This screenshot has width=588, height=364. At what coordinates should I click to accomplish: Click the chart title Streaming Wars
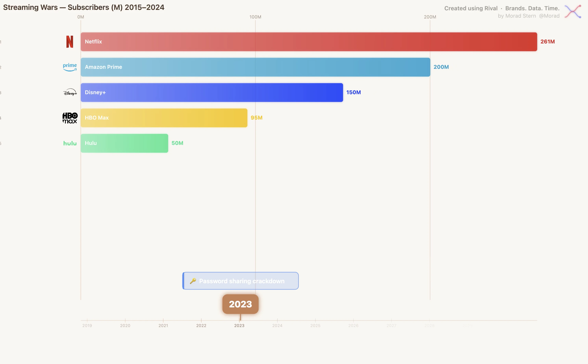pyautogui.click(x=83, y=7)
